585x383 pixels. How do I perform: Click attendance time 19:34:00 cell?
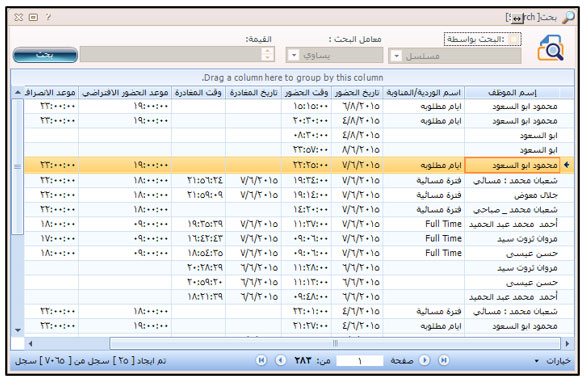[306, 180]
